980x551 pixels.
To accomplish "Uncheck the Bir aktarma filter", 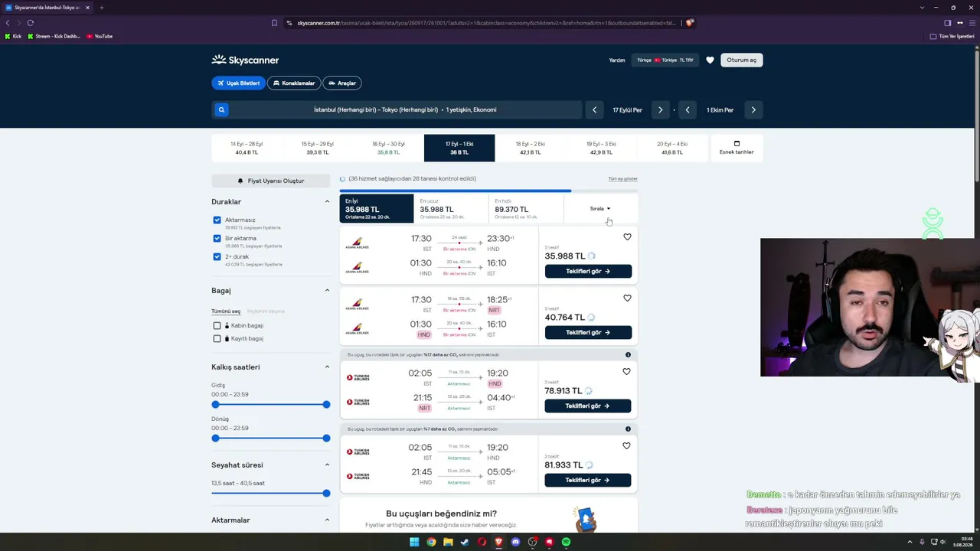I will click(x=217, y=239).
